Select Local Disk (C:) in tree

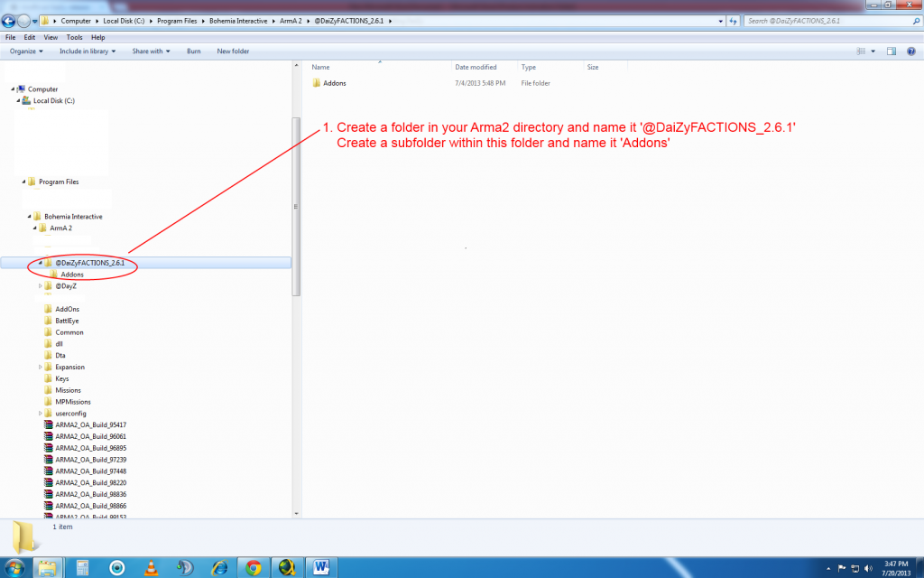(x=53, y=101)
